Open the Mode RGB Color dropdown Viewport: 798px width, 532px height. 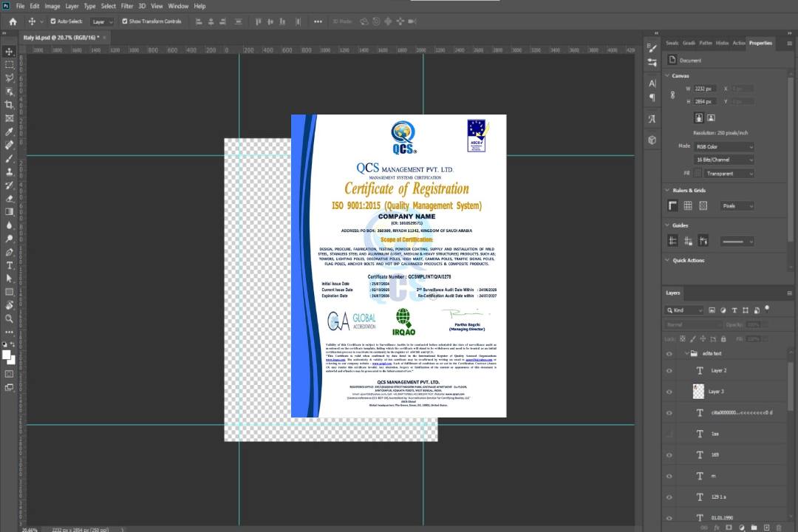[723, 146]
